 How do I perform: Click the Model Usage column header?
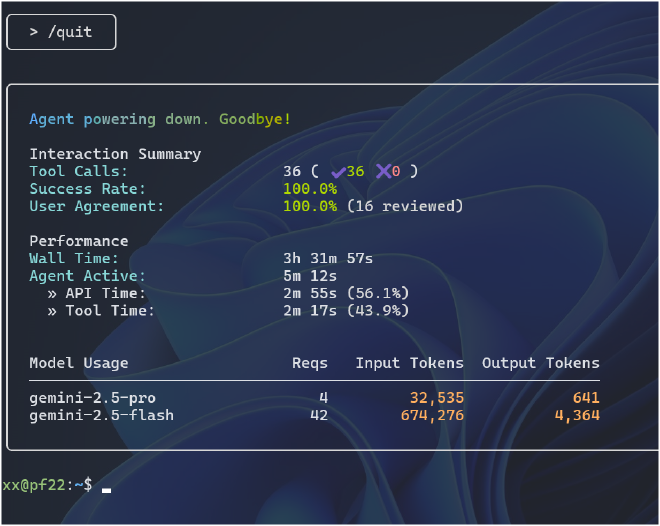79,363
